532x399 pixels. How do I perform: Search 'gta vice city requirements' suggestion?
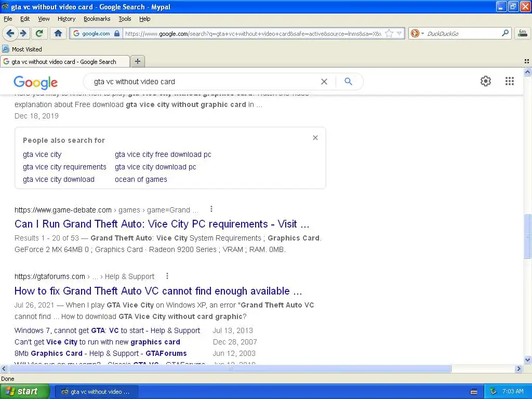(x=64, y=167)
